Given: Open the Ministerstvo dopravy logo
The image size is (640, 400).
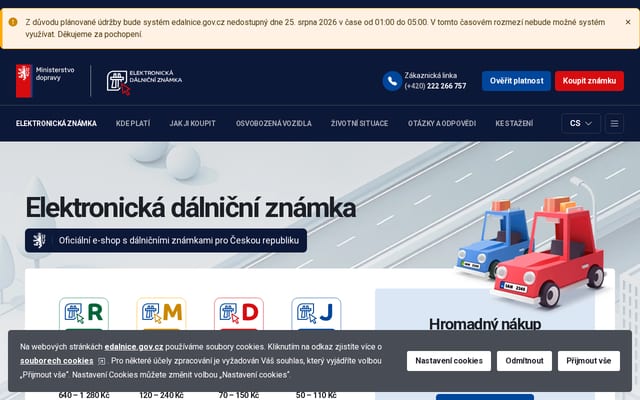Looking at the screenshot, I should 45,81.
